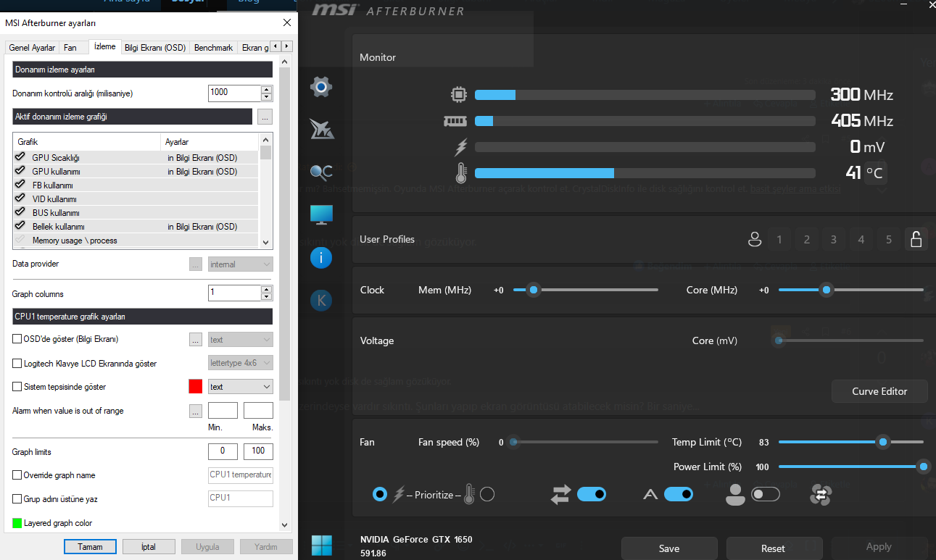The image size is (936, 560).
Task: Open Afterburner settings gear in the sidebar
Action: pos(321,87)
